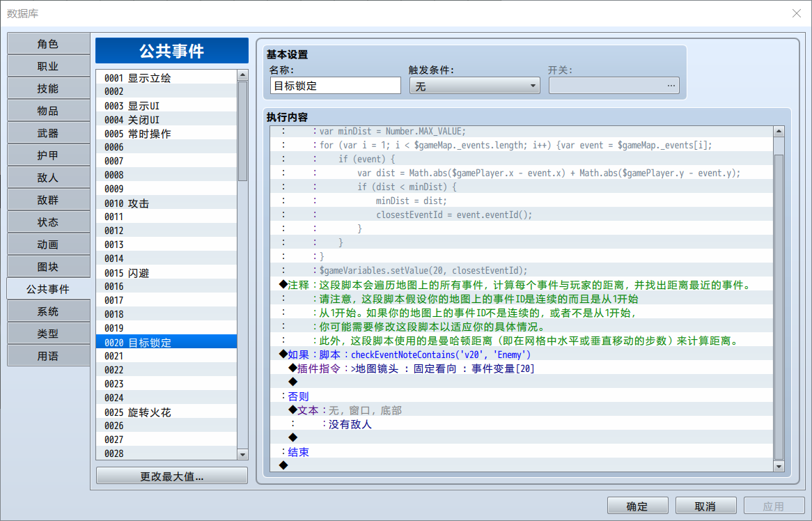Screen dimensions: 812x521
Task: Select the if (dist < minDist) script line
Action: [522, 187]
